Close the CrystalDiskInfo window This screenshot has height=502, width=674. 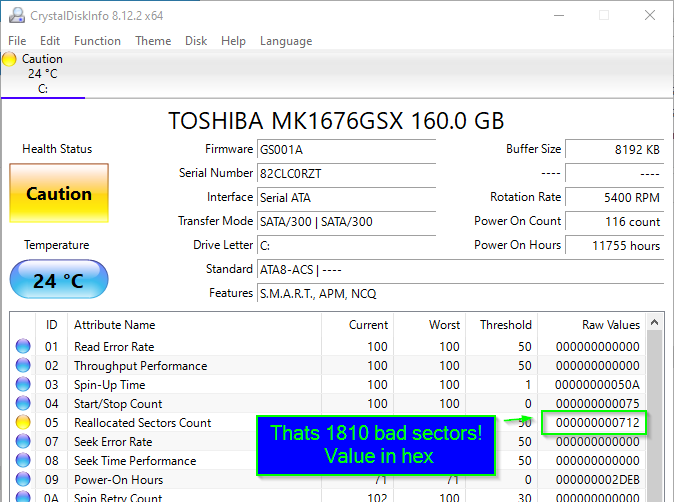tap(650, 15)
